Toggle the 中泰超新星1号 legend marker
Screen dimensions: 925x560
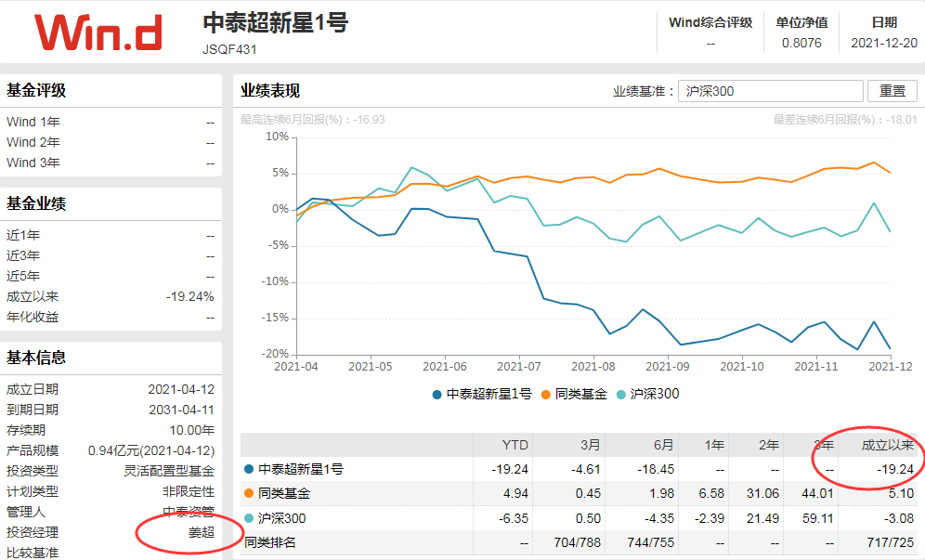pos(437,395)
